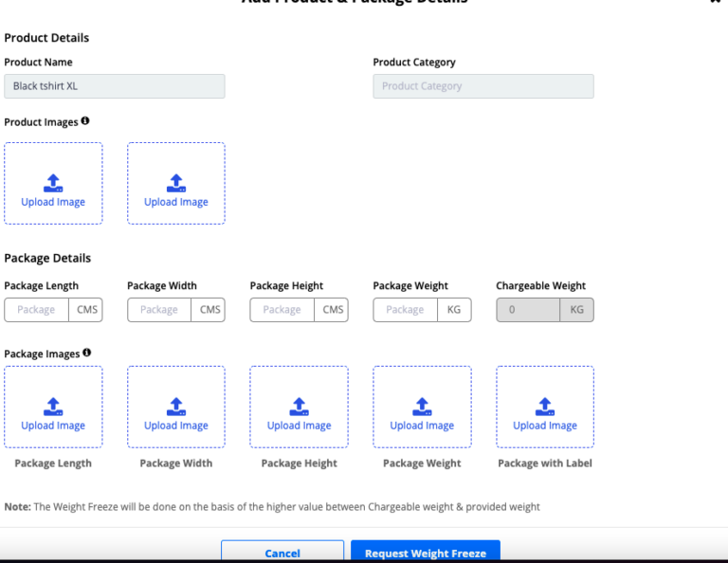The height and width of the screenshot is (563, 728).
Task: Focus the Package Length input
Action: (36, 310)
